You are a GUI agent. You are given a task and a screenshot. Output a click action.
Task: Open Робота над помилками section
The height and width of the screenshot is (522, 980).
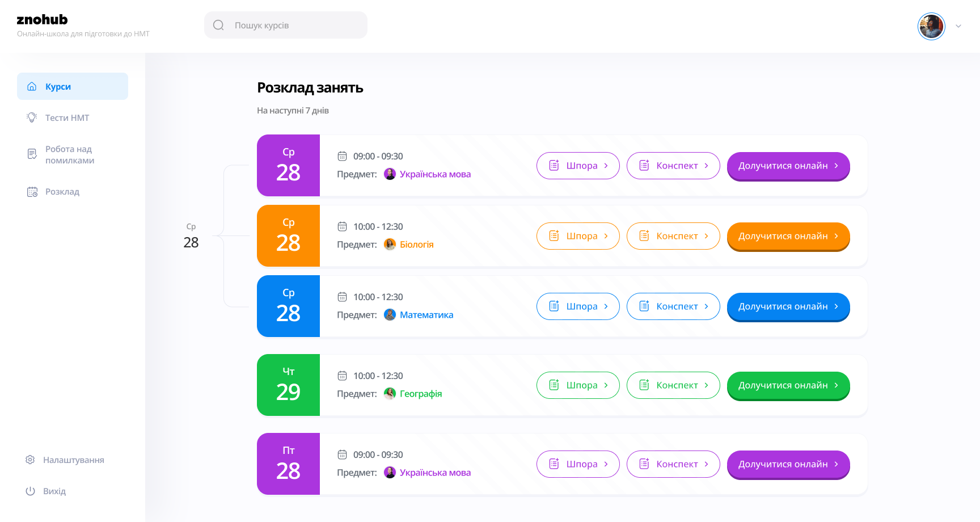[x=70, y=154]
